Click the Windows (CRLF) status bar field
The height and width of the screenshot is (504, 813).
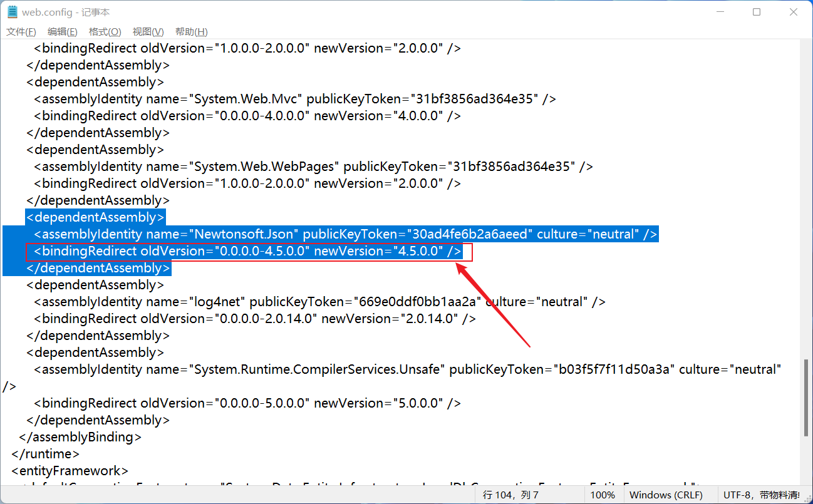coord(666,495)
